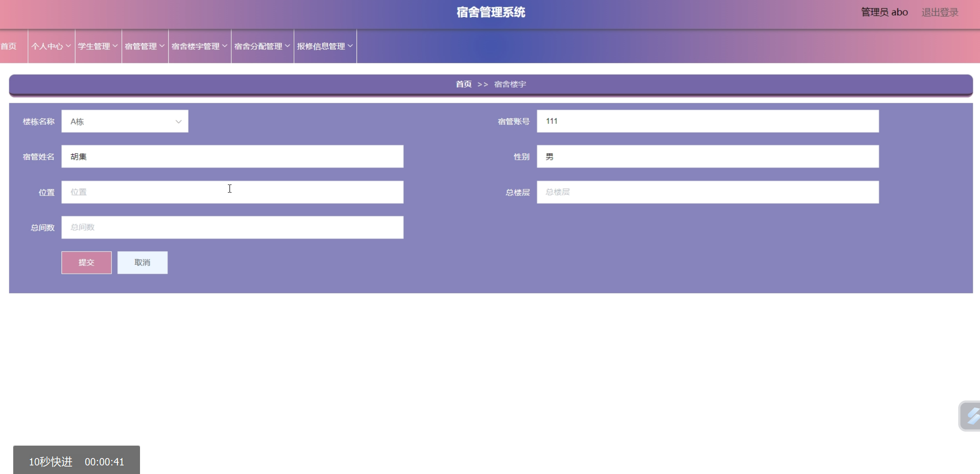
Task: Open the 宿舍楼宇管理 menu
Action: pos(199,46)
